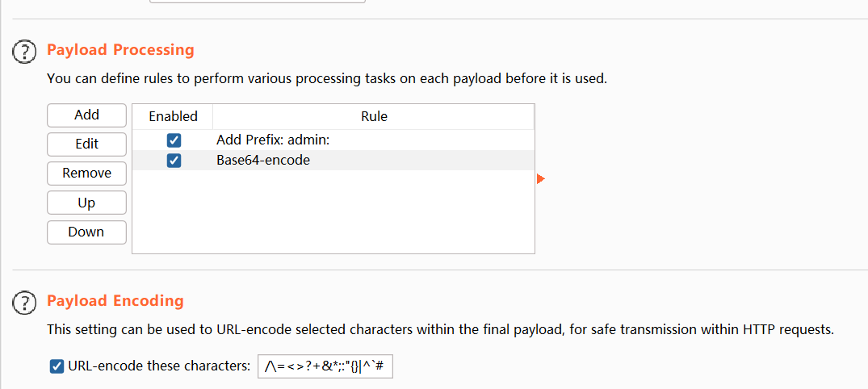Focus the URL-encode characters text field
The height and width of the screenshot is (389, 868).
325,367
